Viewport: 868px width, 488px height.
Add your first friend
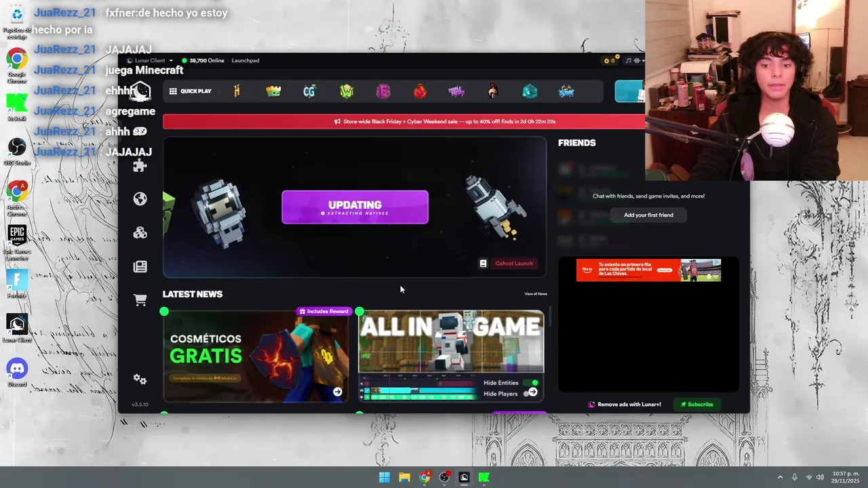coord(648,215)
